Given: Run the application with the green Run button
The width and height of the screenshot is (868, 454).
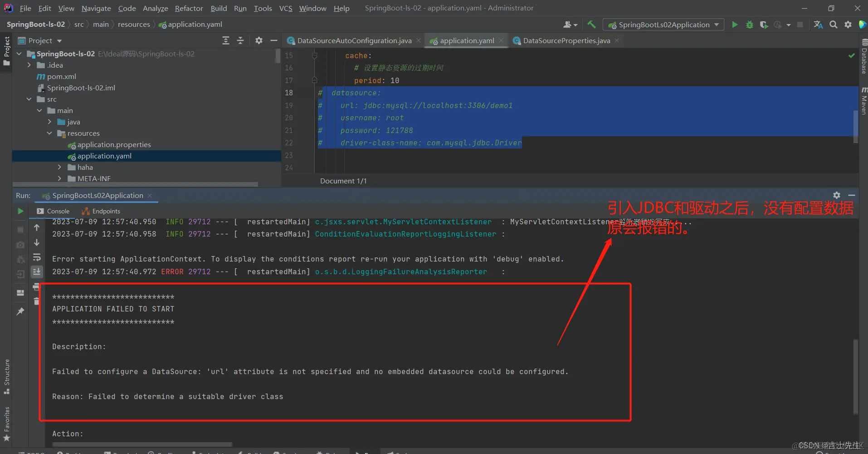Looking at the screenshot, I should [x=735, y=25].
